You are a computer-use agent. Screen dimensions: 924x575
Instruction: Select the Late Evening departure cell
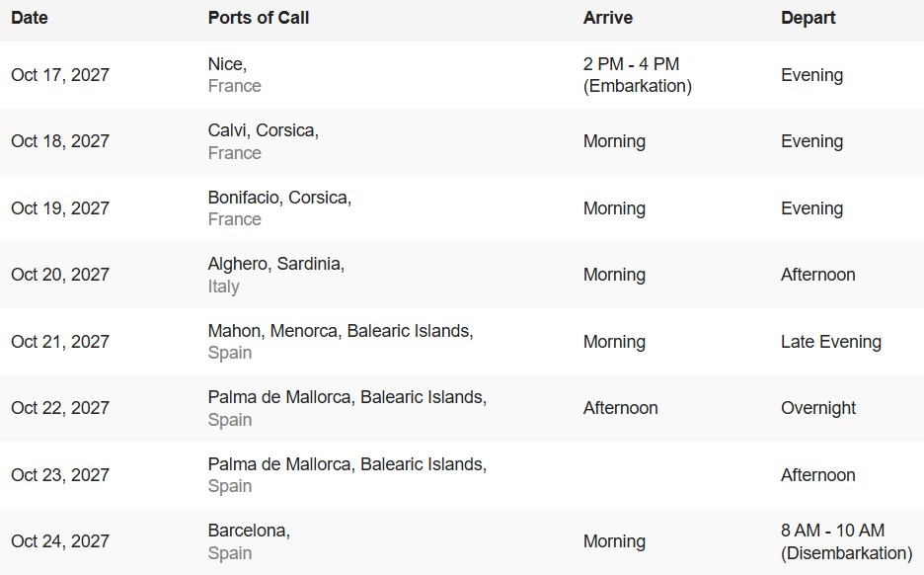[x=830, y=342]
